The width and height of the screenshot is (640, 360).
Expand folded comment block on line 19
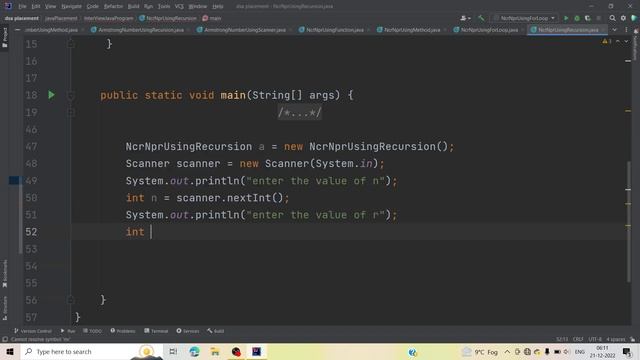click(x=300, y=112)
